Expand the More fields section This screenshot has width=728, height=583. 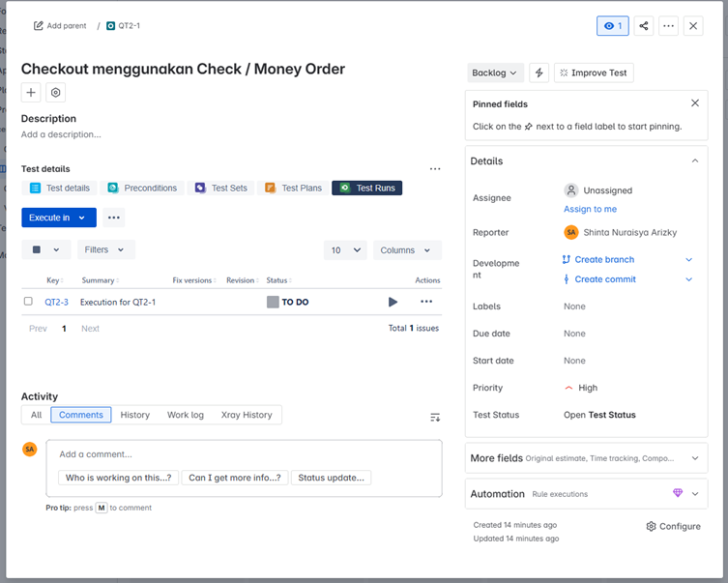pyautogui.click(x=694, y=458)
